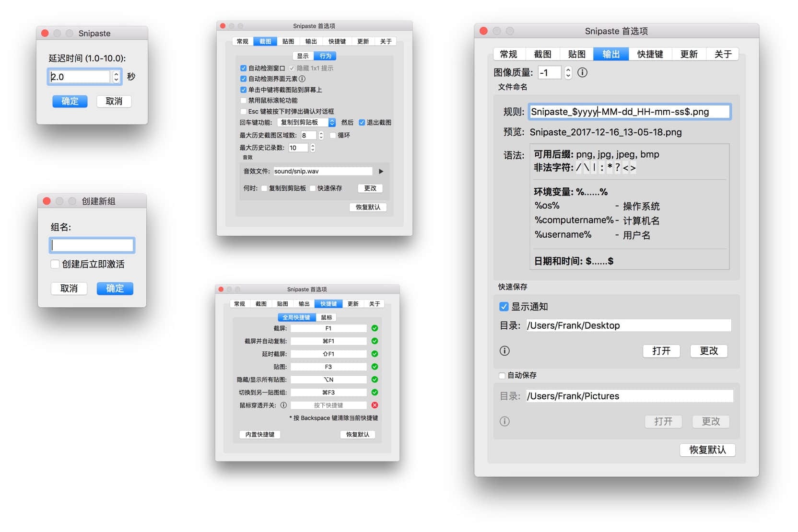
Task: Toggle 自动检测界面元素 checkbox
Action: [x=243, y=79]
